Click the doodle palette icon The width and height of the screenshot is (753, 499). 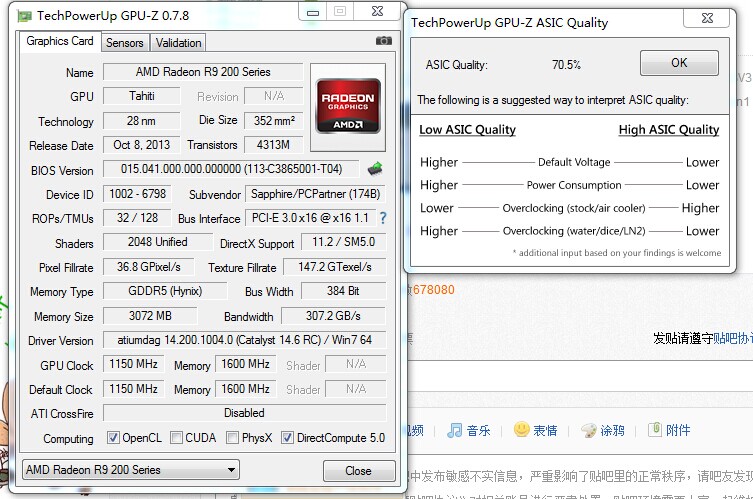[589, 430]
